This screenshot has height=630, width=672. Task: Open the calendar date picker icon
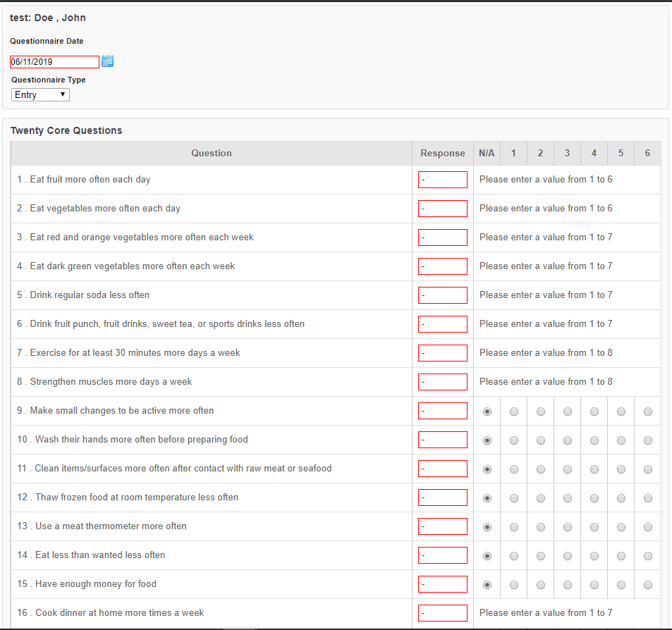point(108,61)
